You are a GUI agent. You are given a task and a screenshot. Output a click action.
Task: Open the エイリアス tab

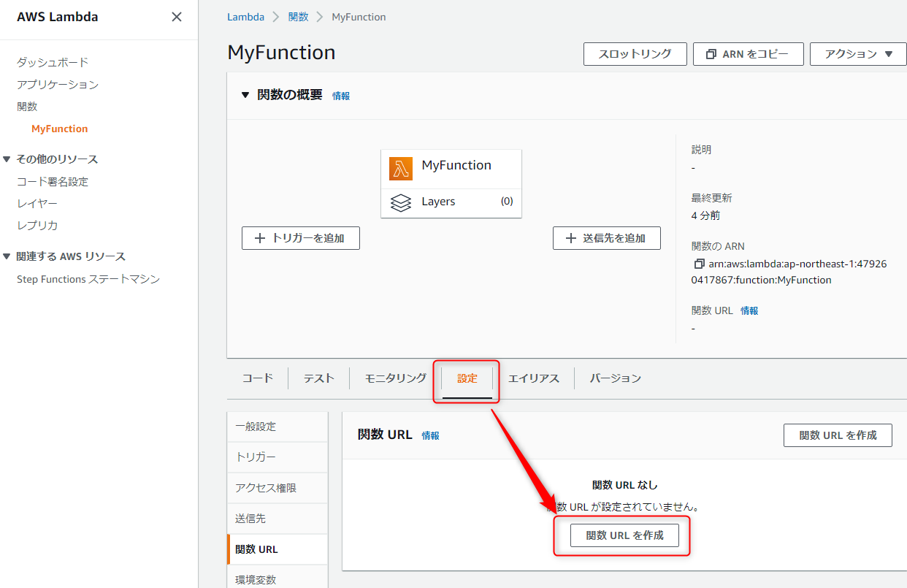pyautogui.click(x=534, y=378)
